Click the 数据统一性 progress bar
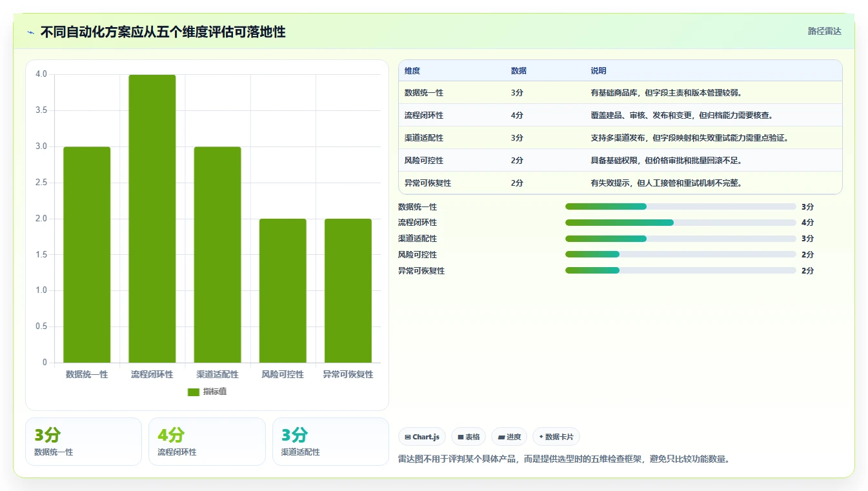Screen dimensions: 868x491 point(680,206)
